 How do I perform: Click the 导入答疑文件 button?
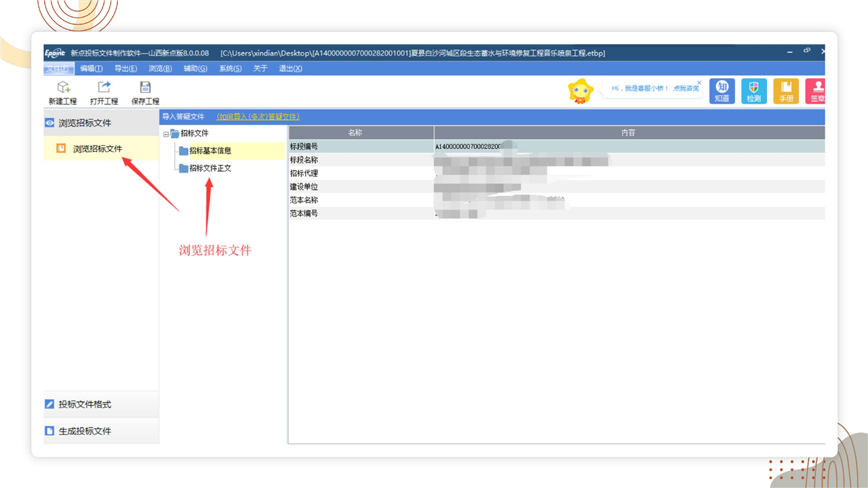(x=183, y=117)
